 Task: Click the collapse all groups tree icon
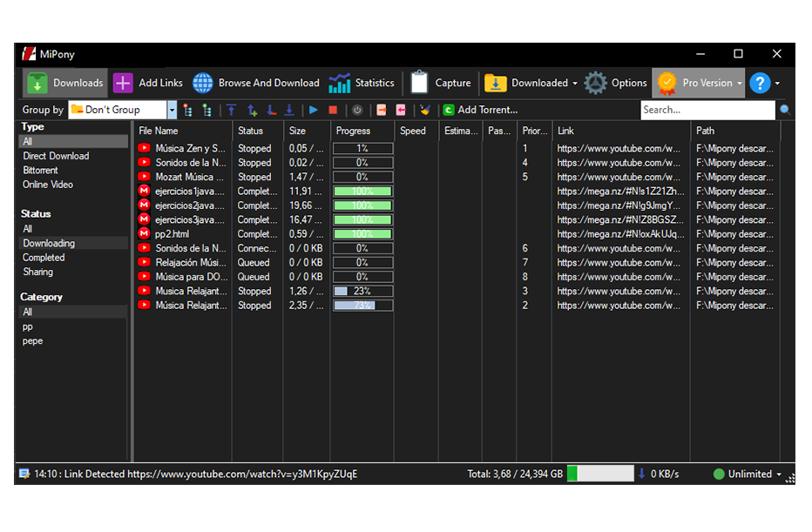[x=188, y=110]
